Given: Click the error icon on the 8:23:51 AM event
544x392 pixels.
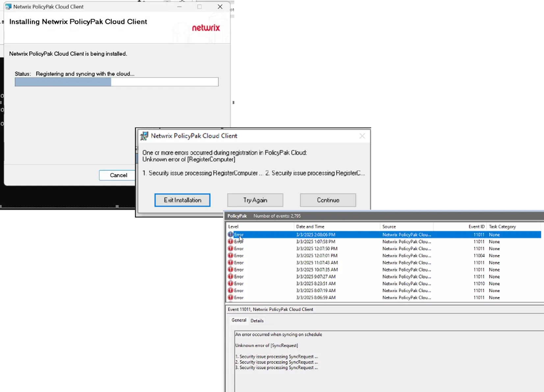Looking at the screenshot, I should [230, 284].
